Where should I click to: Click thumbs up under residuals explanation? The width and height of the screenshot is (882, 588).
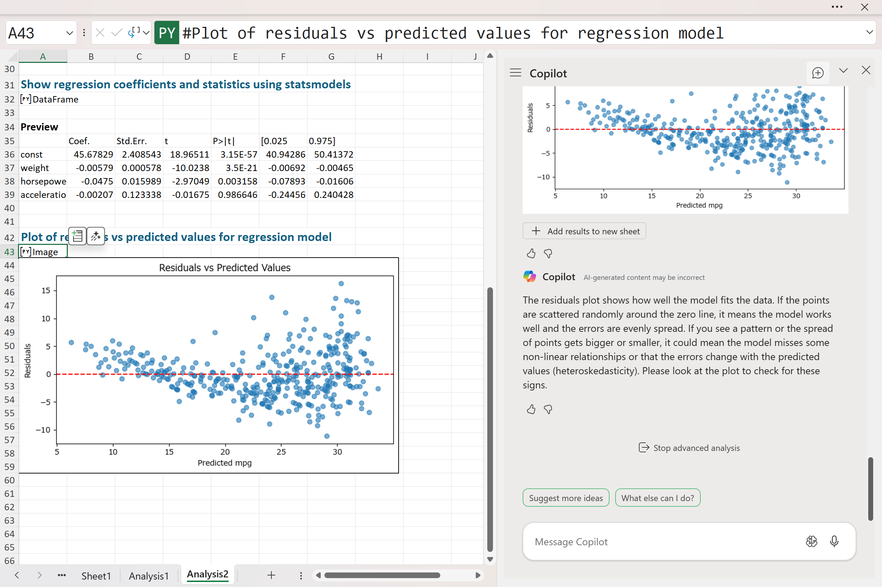[x=531, y=409]
